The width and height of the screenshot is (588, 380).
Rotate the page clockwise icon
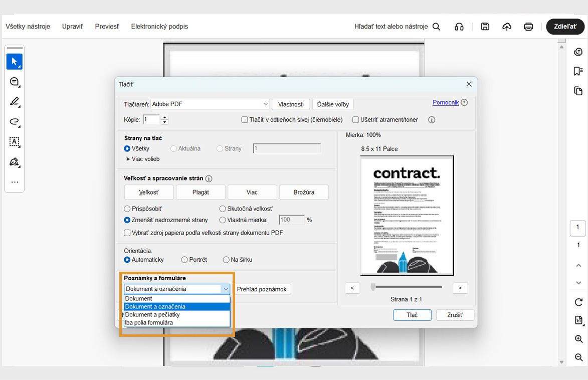coord(578,302)
